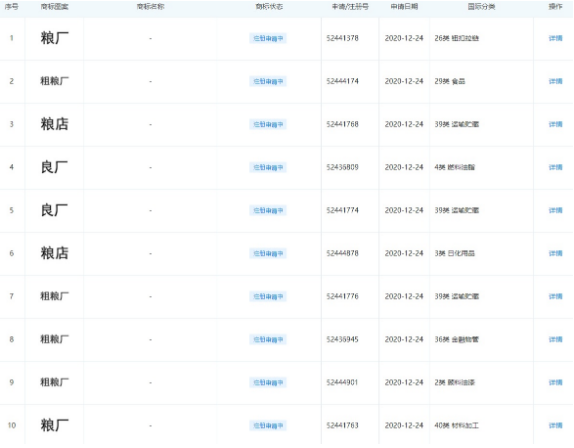Click the 粗粮厂 trademark image in row 7
Image resolution: width=574 pixels, height=448 pixels.
54,296
